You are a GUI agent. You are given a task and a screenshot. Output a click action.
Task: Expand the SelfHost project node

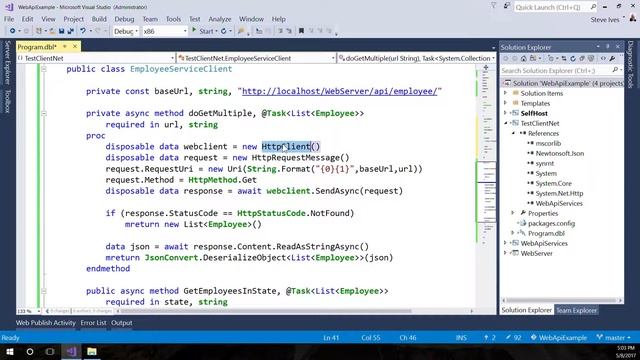[506, 113]
